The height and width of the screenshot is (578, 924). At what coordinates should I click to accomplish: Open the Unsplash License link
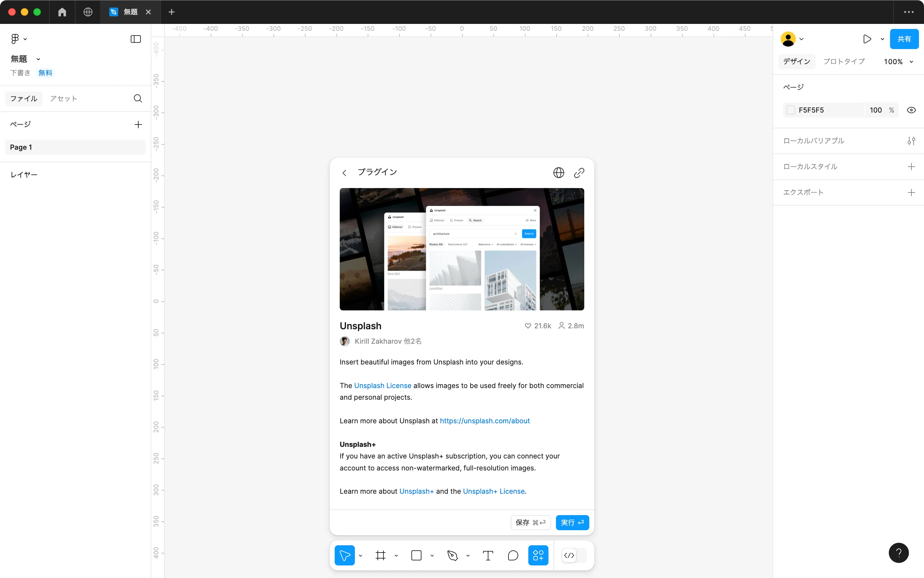point(382,385)
